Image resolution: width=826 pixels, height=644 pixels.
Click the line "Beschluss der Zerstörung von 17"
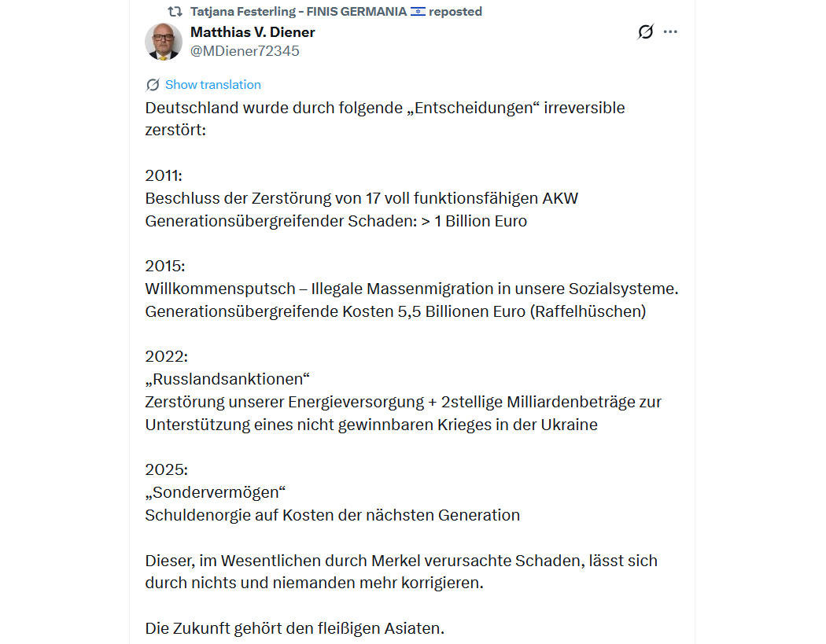click(361, 198)
